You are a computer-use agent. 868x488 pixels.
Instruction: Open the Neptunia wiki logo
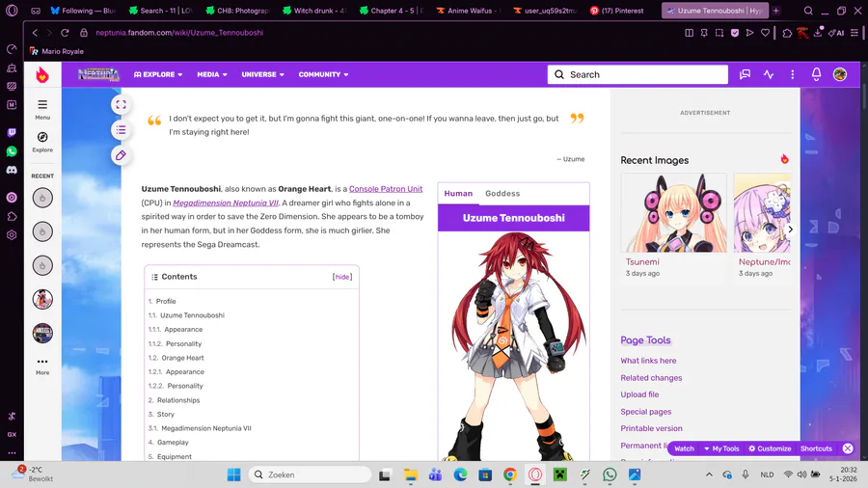(98, 74)
